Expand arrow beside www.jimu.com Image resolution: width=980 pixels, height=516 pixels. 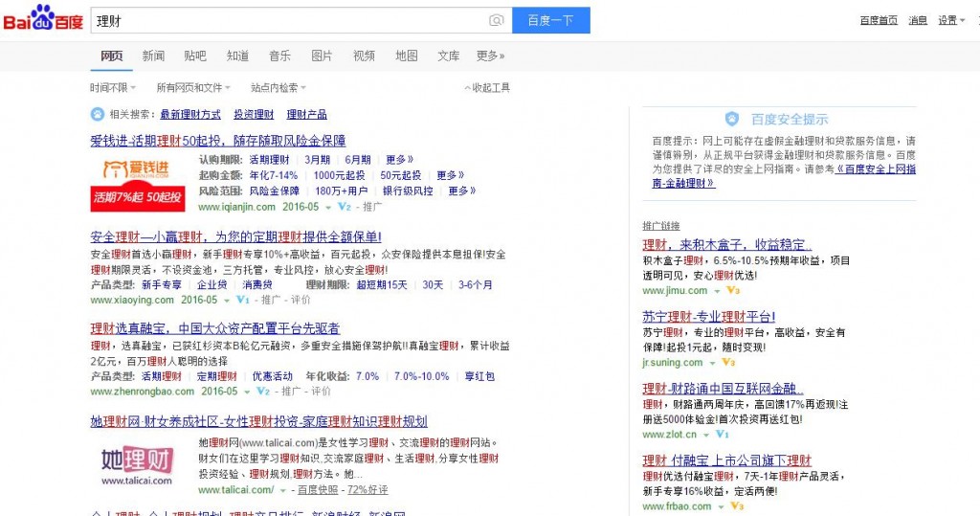(x=717, y=291)
